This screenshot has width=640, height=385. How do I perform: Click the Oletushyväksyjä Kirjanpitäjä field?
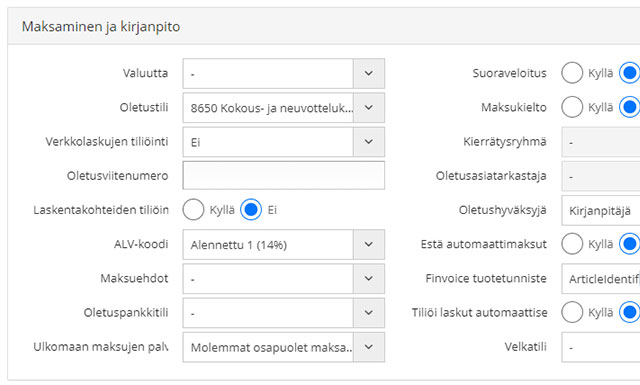[x=601, y=211]
